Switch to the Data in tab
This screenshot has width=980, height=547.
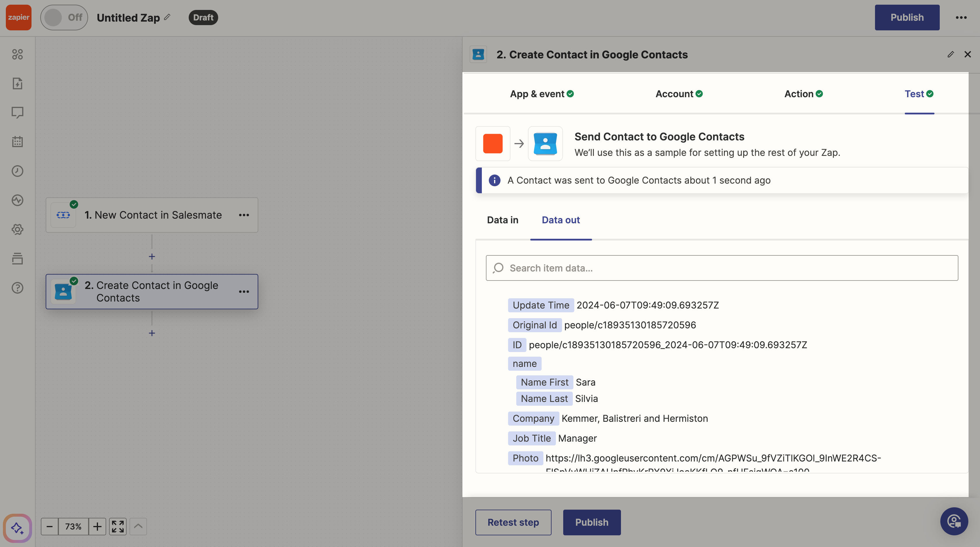coord(503,220)
